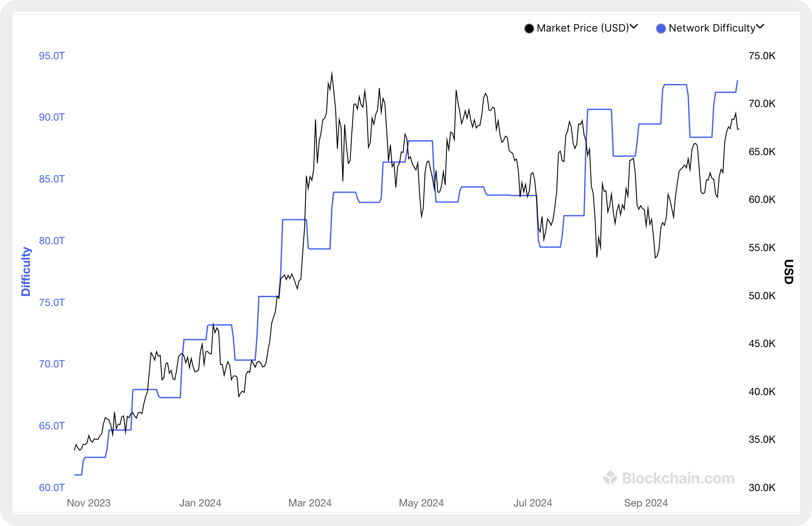The image size is (812, 526).
Task: Click the vertical Difficulty axis title
Action: [26, 272]
